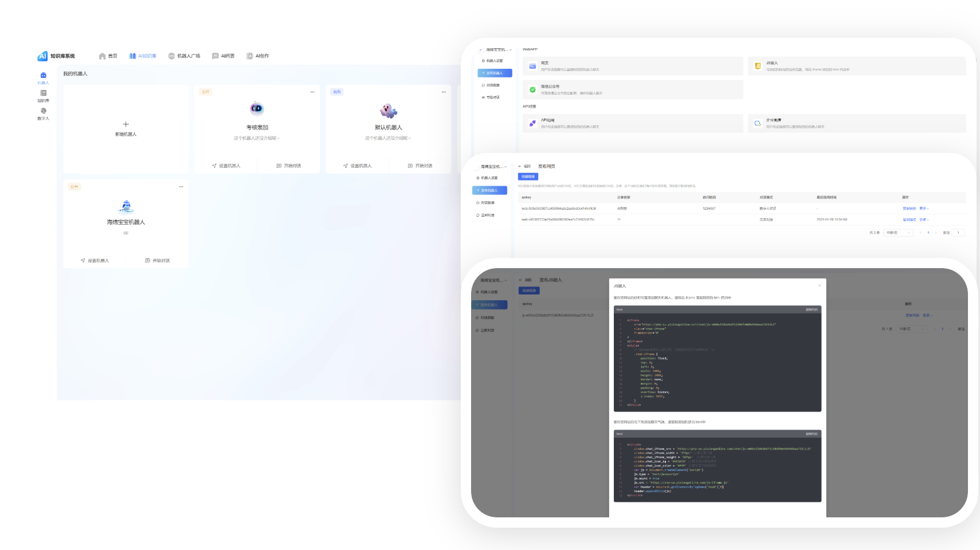Click 开始对话 on 默认机器人 card
The width and height of the screenshot is (980, 550).
420,166
